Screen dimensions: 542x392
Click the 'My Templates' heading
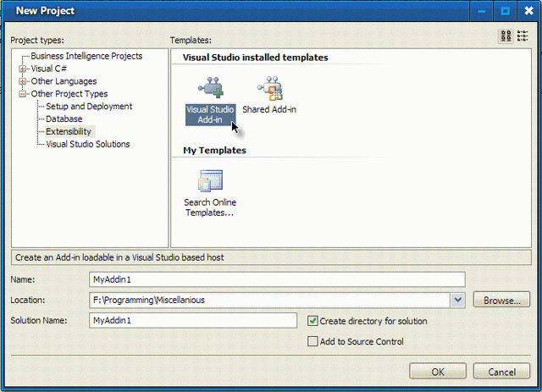coord(214,151)
